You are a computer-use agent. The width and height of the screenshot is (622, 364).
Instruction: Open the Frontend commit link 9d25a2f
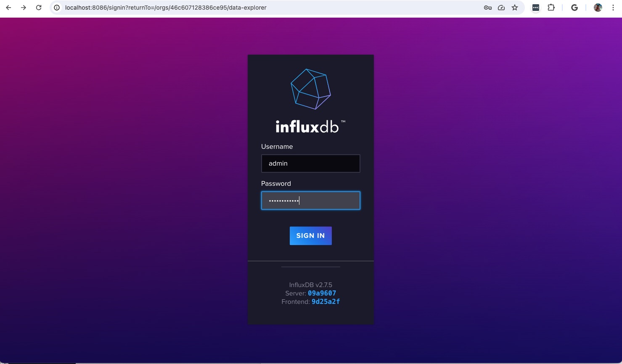pos(326,302)
